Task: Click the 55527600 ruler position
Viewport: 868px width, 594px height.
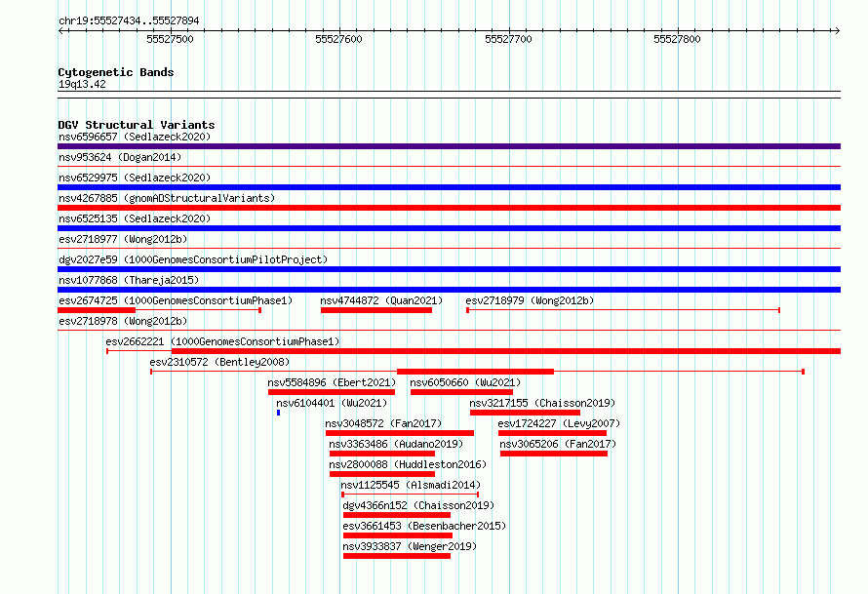Action: click(338, 39)
